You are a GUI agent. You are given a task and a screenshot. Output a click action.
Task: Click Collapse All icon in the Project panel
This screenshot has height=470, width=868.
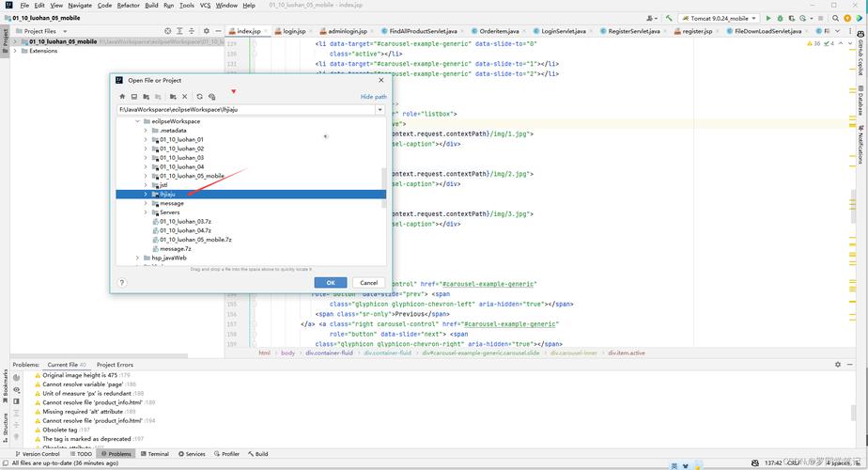[x=192, y=31]
